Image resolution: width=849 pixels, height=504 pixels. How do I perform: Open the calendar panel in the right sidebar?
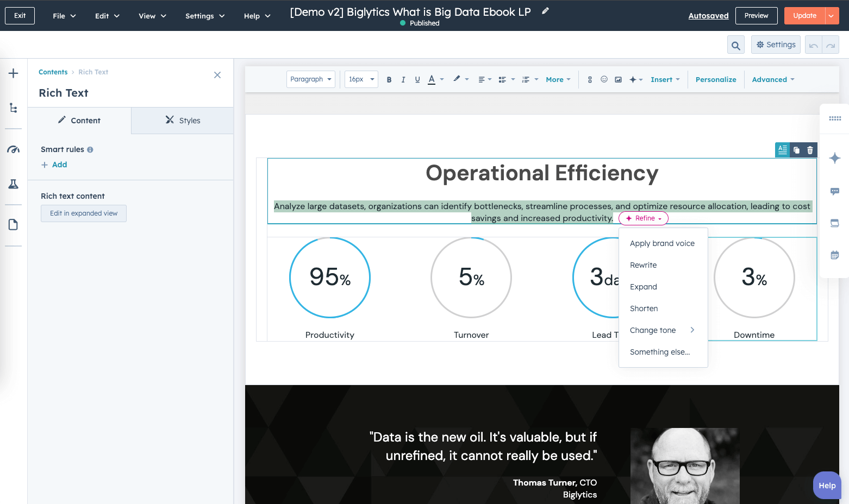(835, 255)
